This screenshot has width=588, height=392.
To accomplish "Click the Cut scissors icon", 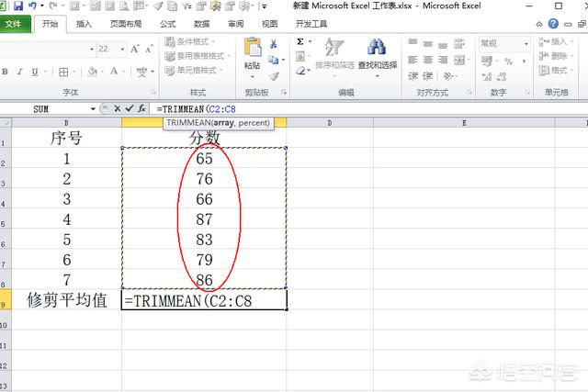I will (274, 44).
